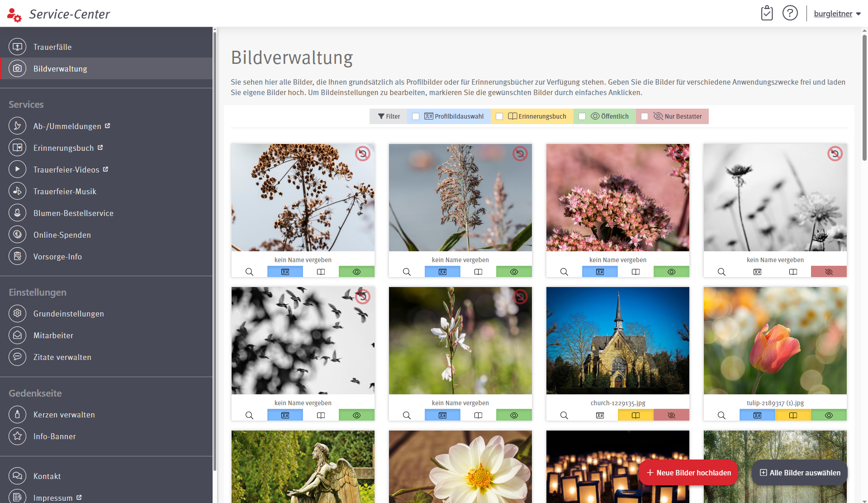Image resolution: width=868 pixels, height=503 pixels.
Task: Click the Filter funnel button
Action: pyautogui.click(x=389, y=116)
